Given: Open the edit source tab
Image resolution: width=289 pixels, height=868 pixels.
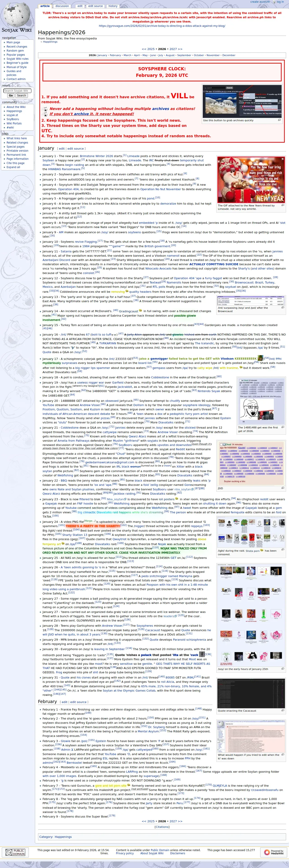Looking at the screenshot, I should [95, 6].
